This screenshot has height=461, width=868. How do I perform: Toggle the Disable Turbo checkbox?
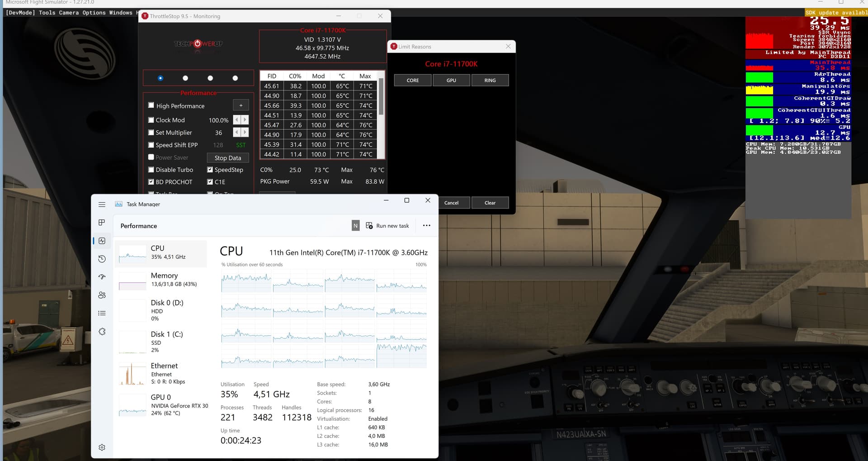coord(151,170)
